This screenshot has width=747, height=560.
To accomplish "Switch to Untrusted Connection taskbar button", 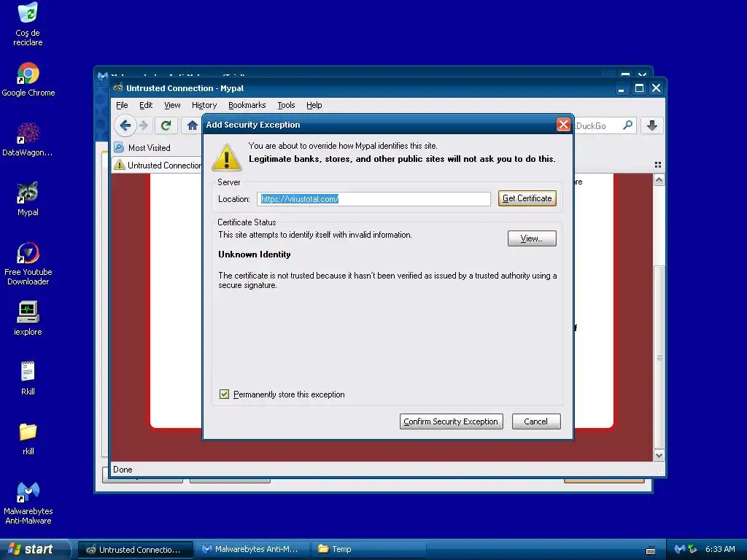I will point(135,550).
